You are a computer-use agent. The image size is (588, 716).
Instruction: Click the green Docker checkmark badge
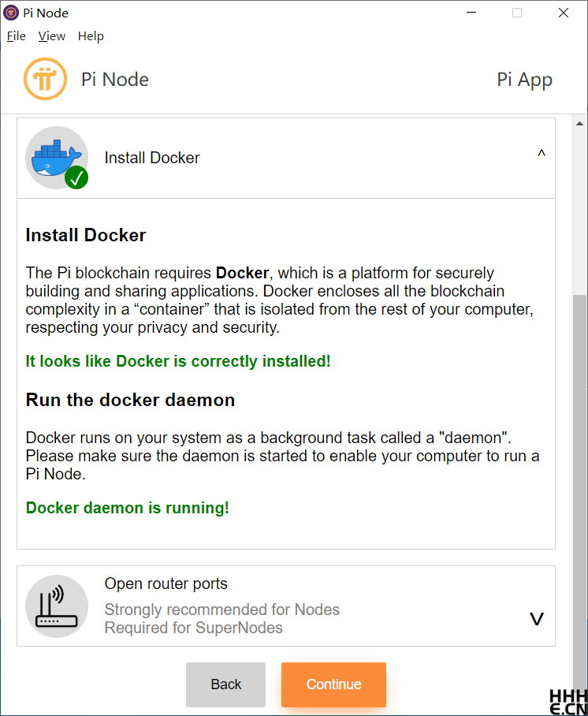(76, 177)
